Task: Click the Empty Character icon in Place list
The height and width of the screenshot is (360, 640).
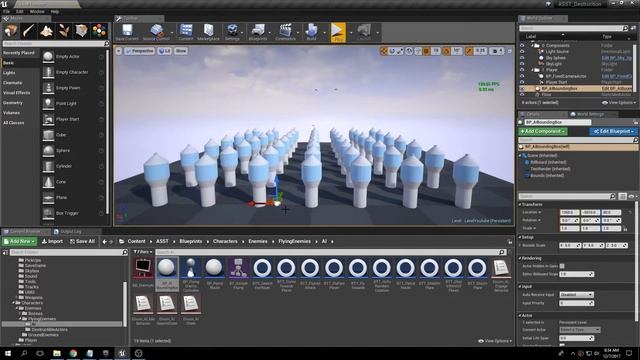Action: [48, 72]
